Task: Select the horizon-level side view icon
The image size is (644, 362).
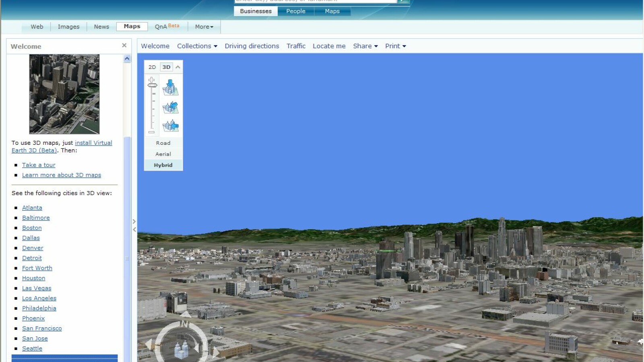Action: tap(170, 125)
